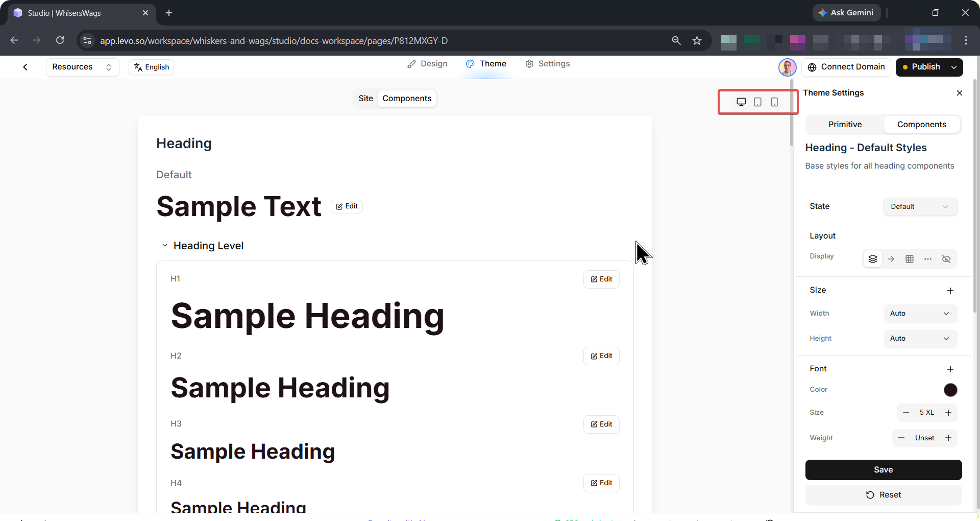Image resolution: width=980 pixels, height=521 pixels.
Task: Select the grid display layout icon
Action: click(x=910, y=259)
